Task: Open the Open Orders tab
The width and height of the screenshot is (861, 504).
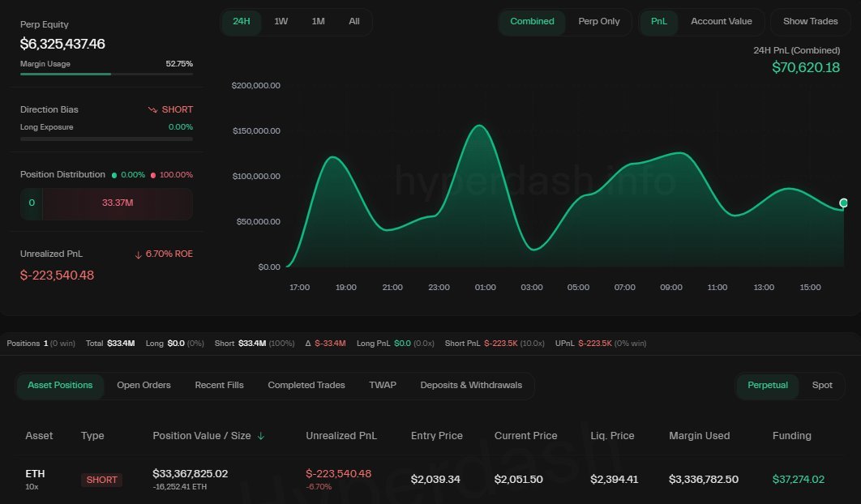Action: tap(143, 385)
